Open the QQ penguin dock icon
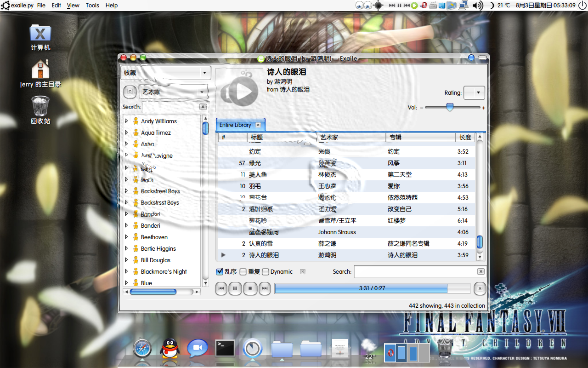 tap(170, 349)
